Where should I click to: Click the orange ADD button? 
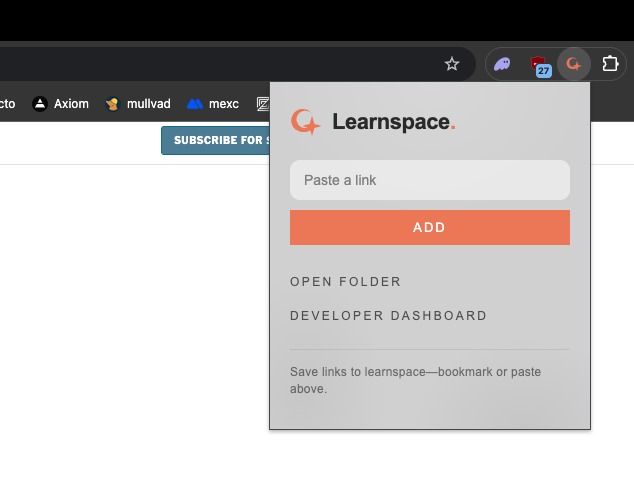pyautogui.click(x=430, y=227)
